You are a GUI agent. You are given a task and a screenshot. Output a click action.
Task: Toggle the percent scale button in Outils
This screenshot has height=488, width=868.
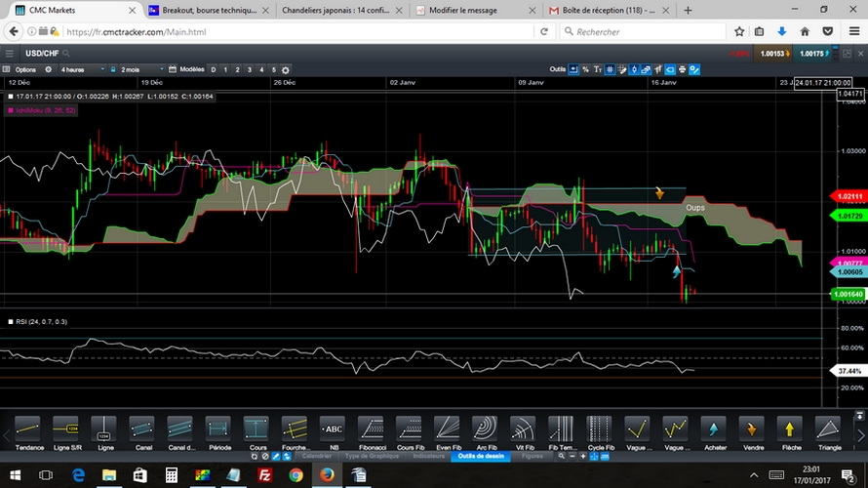(x=585, y=69)
